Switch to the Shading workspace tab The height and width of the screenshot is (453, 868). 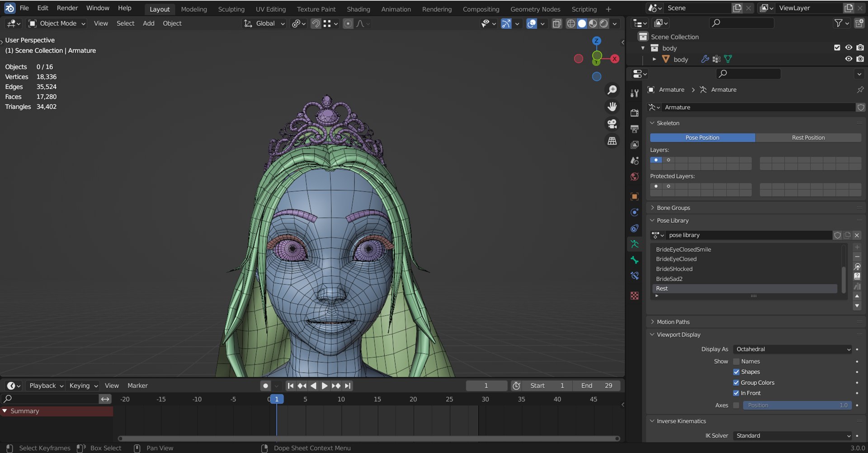coord(358,9)
